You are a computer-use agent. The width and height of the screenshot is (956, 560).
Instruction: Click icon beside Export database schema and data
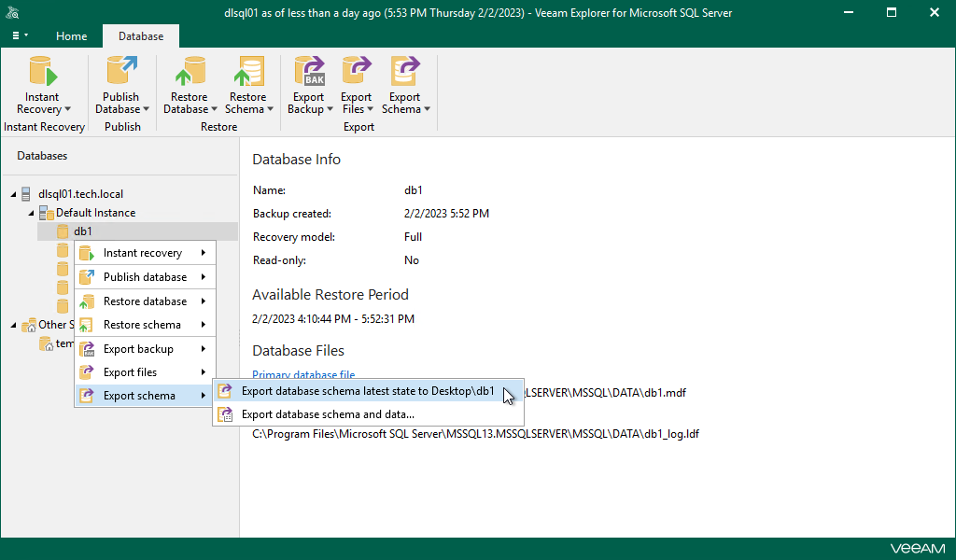coord(225,414)
